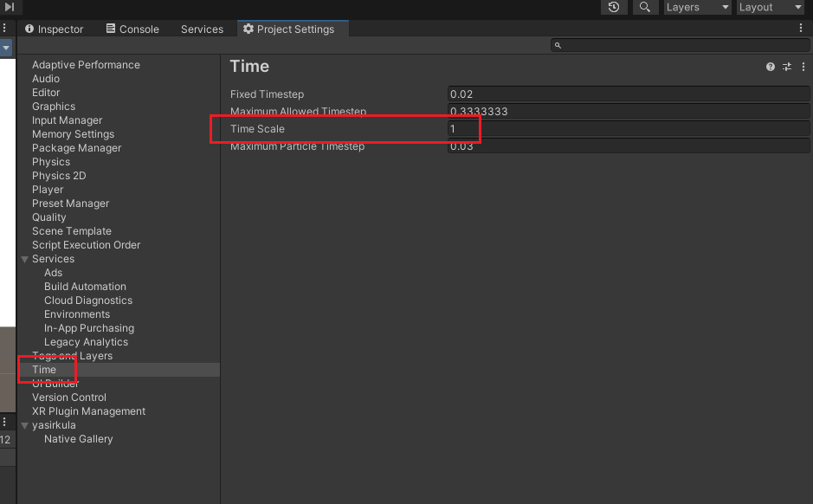
Task: Open the Time settings help icon
Action: [x=771, y=67]
